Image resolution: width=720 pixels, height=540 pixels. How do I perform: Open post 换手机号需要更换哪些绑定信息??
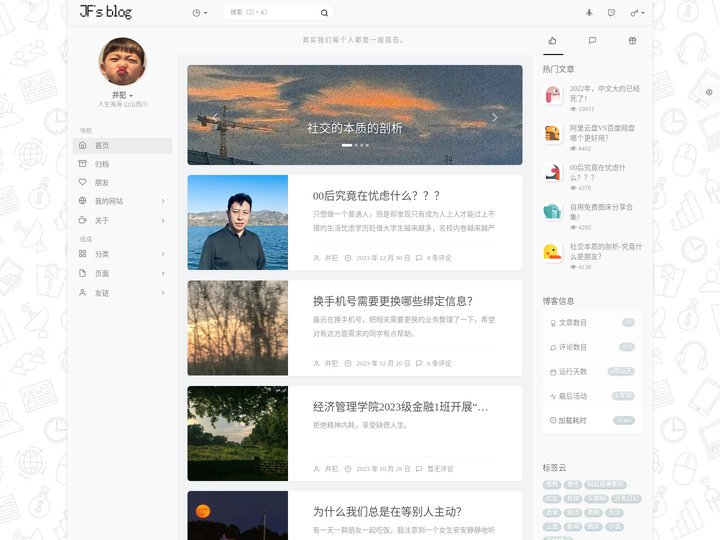393,301
